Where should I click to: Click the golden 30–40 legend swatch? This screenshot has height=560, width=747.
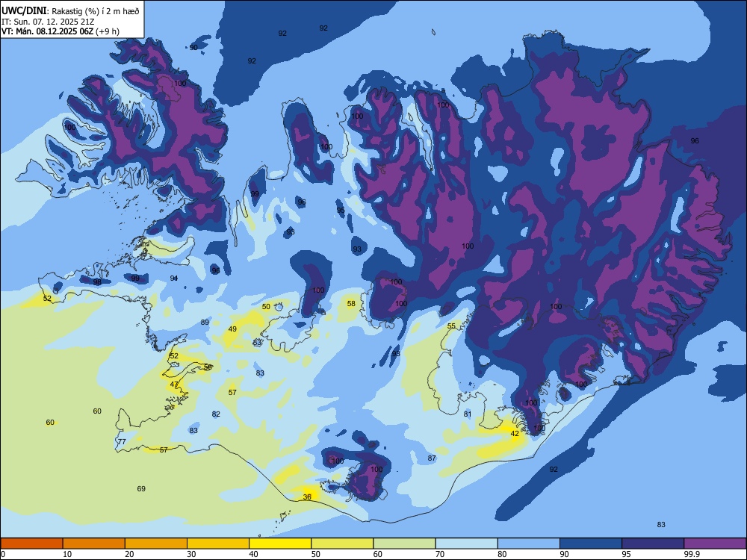tap(218, 544)
